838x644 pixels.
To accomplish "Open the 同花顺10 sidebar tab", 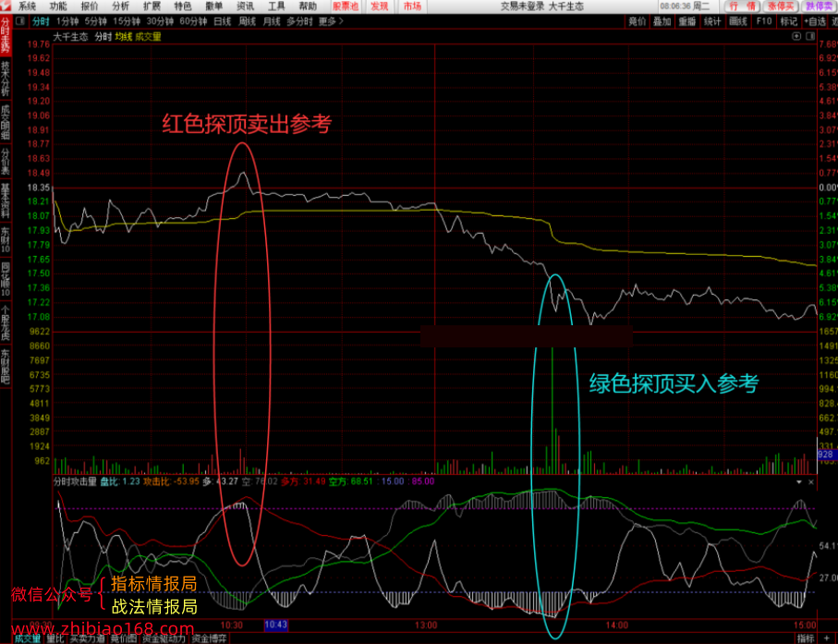I will tap(6, 280).
